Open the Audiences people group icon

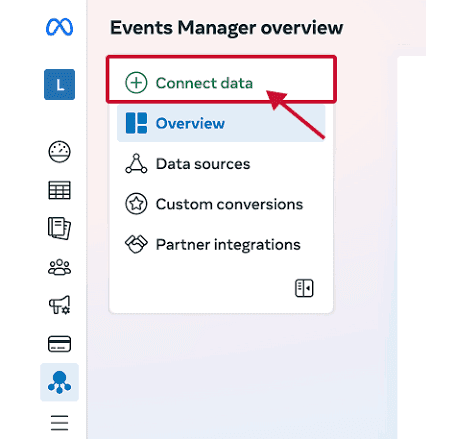pos(59,267)
